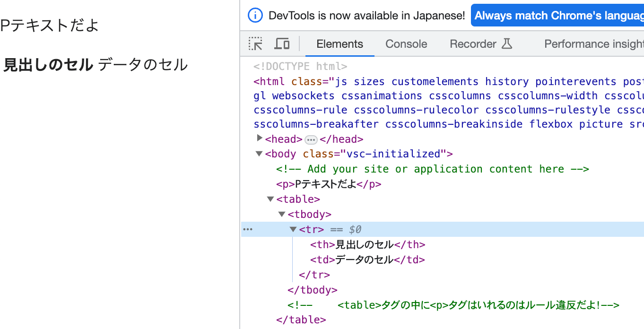Image resolution: width=644 pixels, height=329 pixels.
Task: Click the 'DevTools is now available in Japanese!' message
Action: [367, 16]
